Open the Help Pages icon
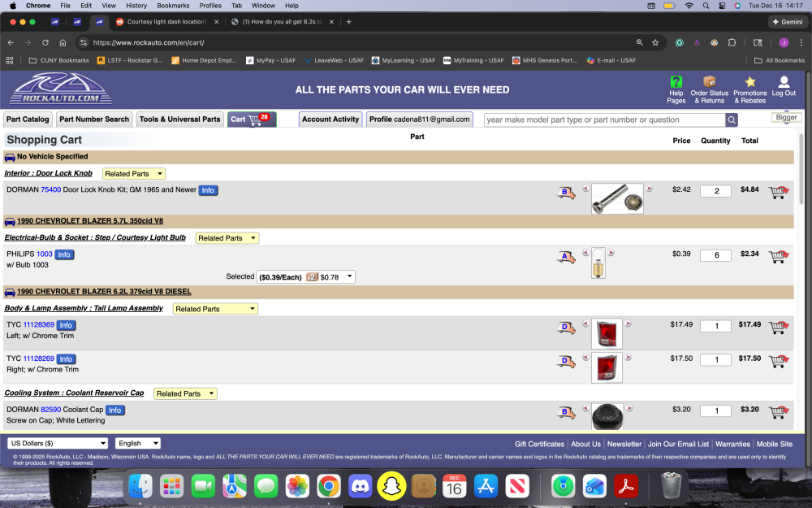 point(676,89)
